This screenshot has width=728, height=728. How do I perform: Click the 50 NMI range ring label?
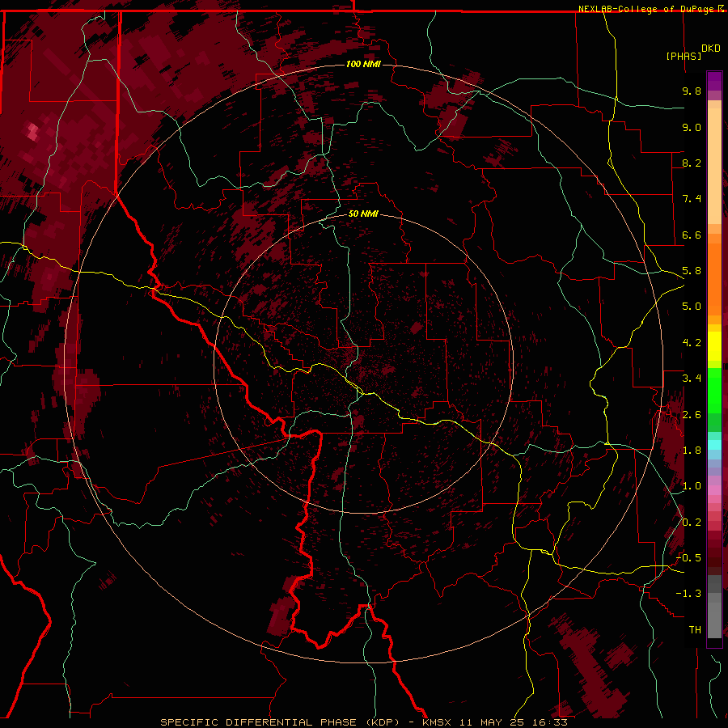point(363,214)
